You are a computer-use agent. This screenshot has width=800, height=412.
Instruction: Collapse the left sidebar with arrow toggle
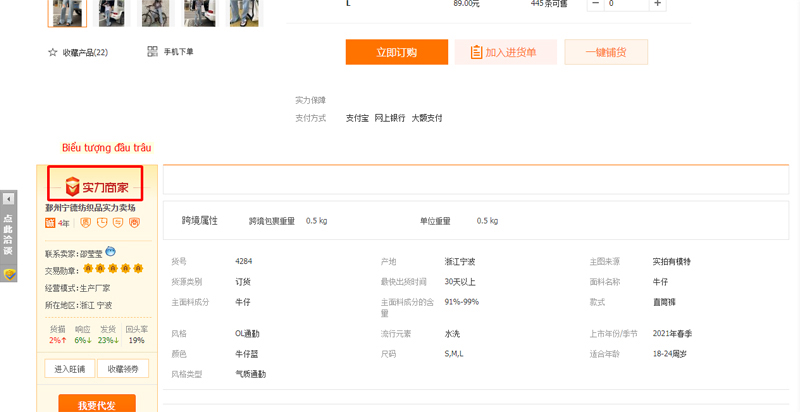[8, 199]
